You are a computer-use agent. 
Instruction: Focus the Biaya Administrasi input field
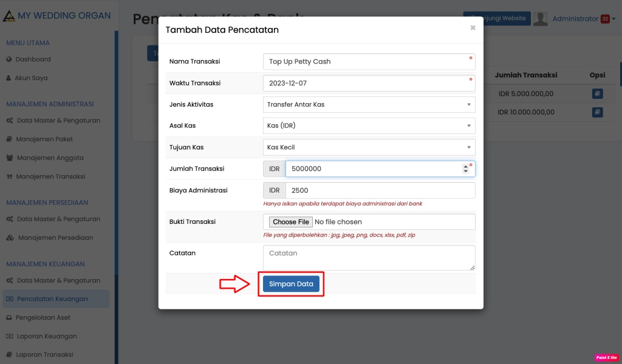point(380,190)
